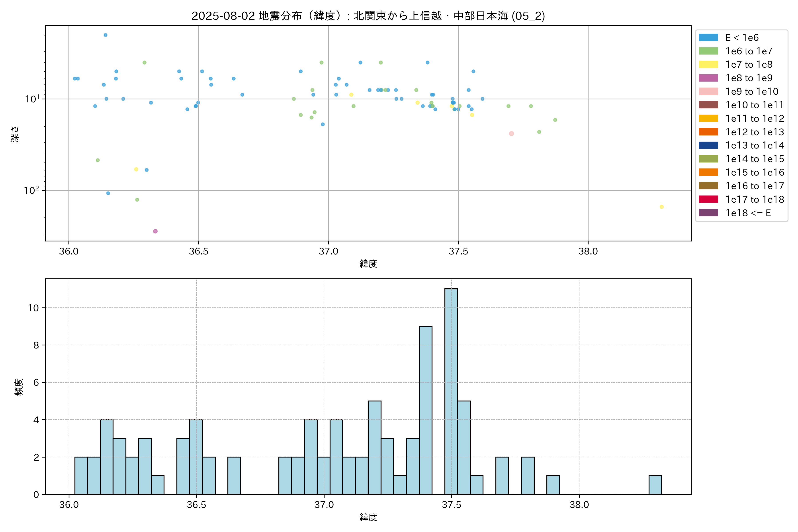Click the yellow 1e7 to 1e8 legend swatch

[x=708, y=65]
